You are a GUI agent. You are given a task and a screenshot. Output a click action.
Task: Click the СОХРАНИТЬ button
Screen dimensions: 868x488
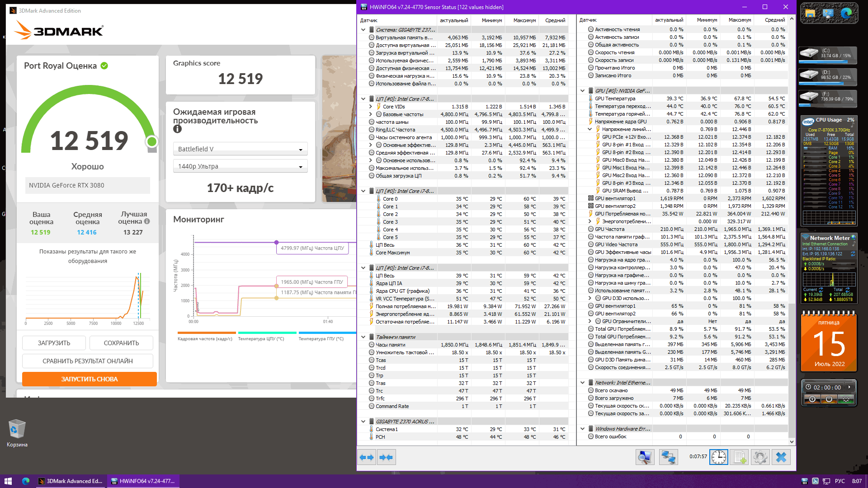tap(121, 343)
